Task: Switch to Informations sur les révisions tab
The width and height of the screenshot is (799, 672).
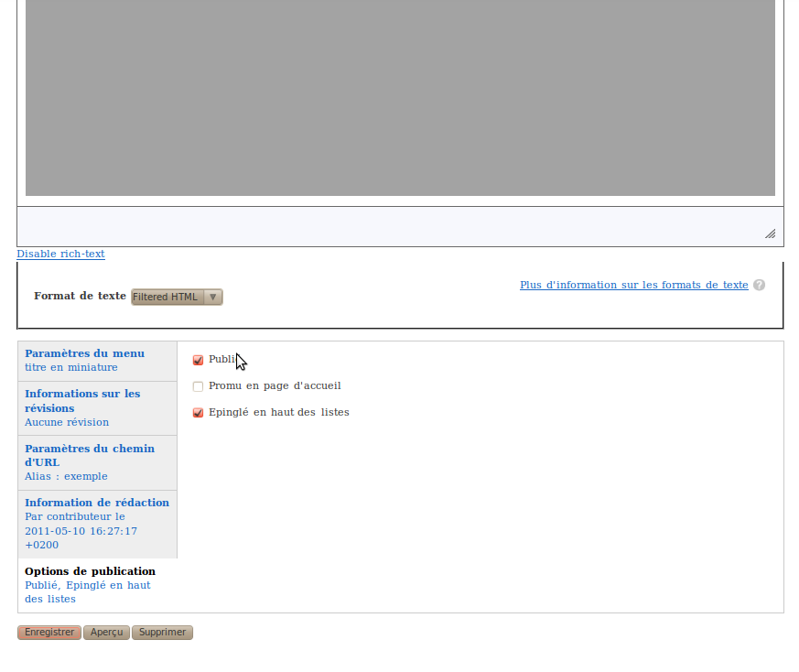Action: (x=82, y=400)
